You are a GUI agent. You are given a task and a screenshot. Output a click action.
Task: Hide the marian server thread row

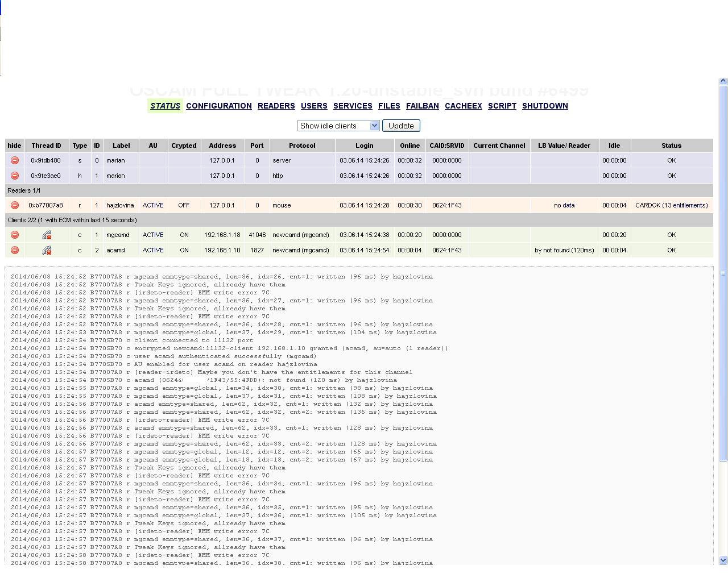click(15, 161)
